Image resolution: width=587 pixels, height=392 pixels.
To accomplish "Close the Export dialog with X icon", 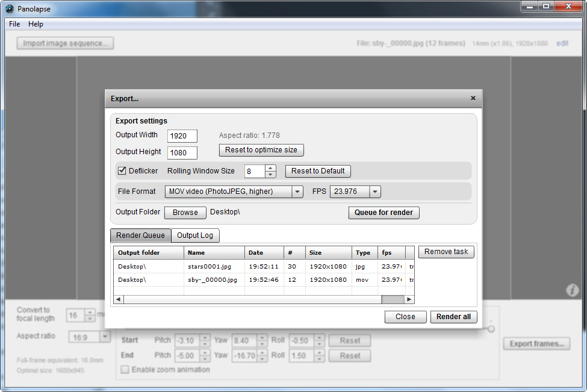I will [473, 98].
